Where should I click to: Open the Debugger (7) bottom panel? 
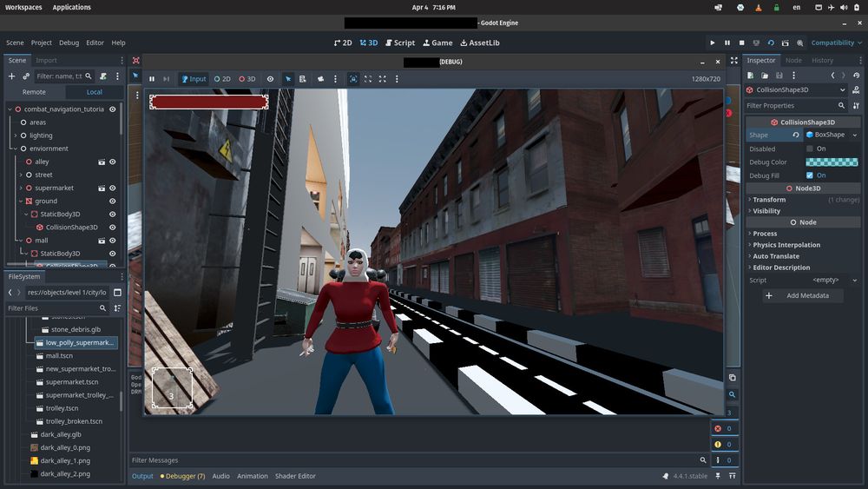coord(182,476)
